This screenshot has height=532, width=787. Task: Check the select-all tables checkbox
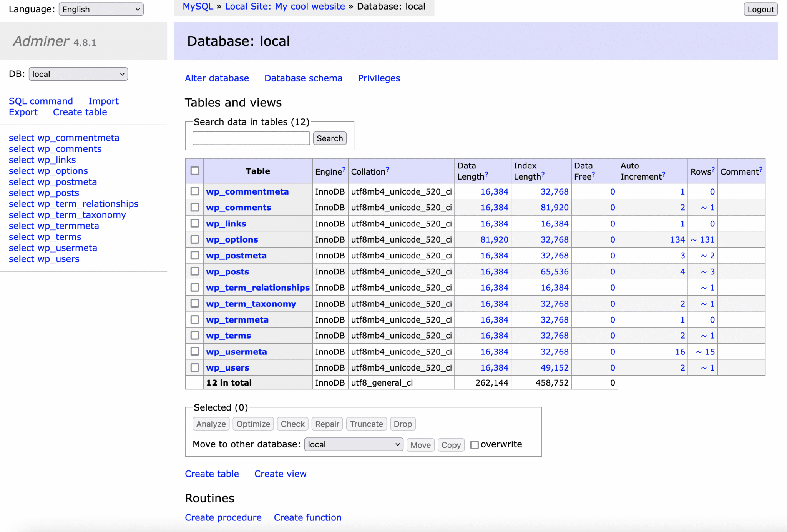pyautogui.click(x=194, y=171)
